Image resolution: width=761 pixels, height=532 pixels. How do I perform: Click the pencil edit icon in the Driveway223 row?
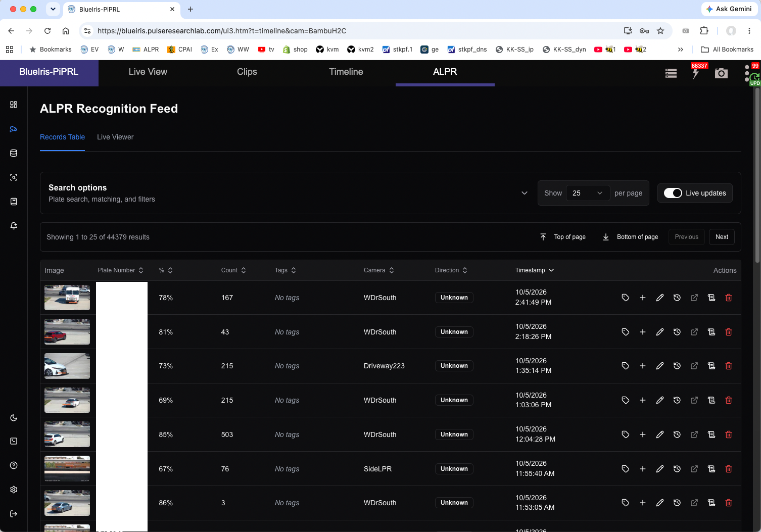[x=660, y=366]
